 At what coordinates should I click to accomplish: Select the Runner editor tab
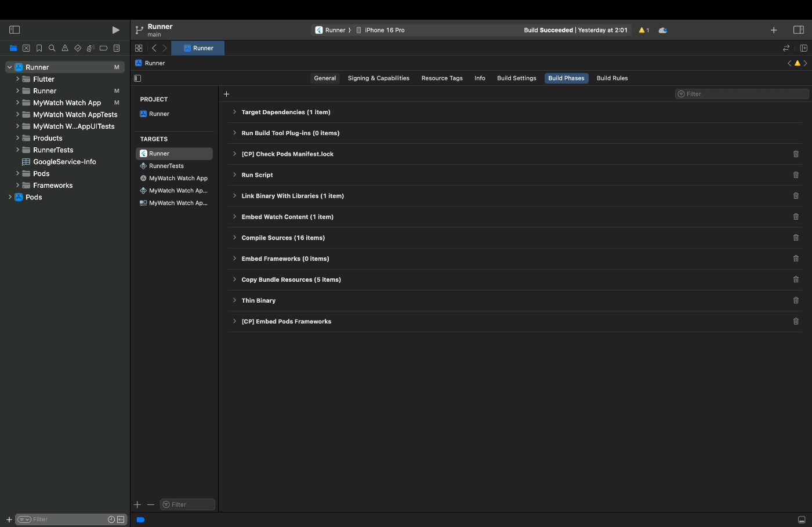pos(198,48)
